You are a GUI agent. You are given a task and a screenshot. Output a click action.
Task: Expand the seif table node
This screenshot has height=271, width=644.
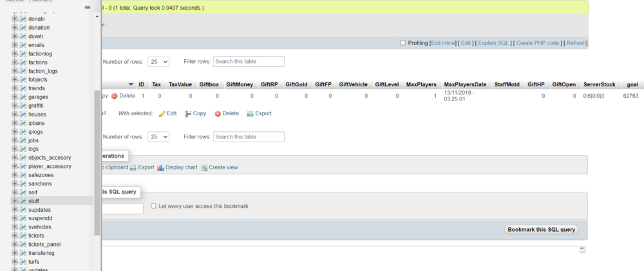click(x=15, y=192)
